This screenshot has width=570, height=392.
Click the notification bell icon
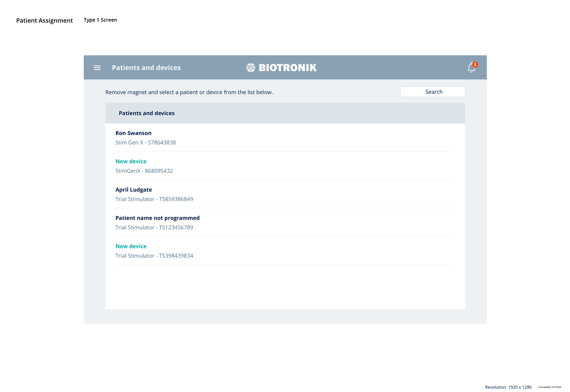click(471, 68)
